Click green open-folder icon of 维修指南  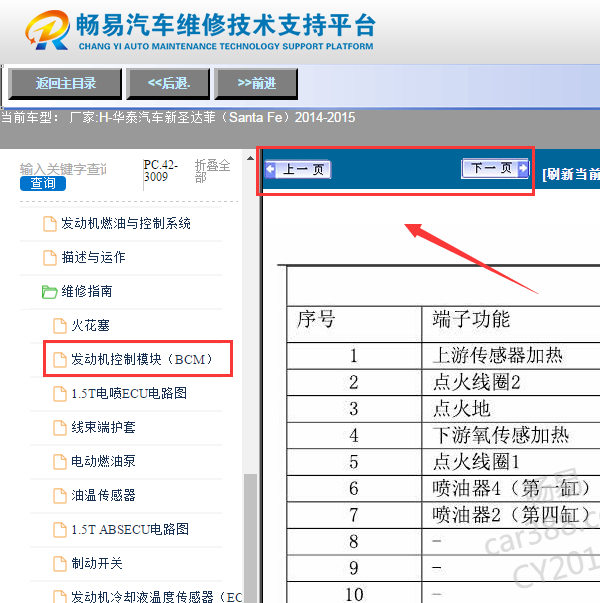click(49, 292)
